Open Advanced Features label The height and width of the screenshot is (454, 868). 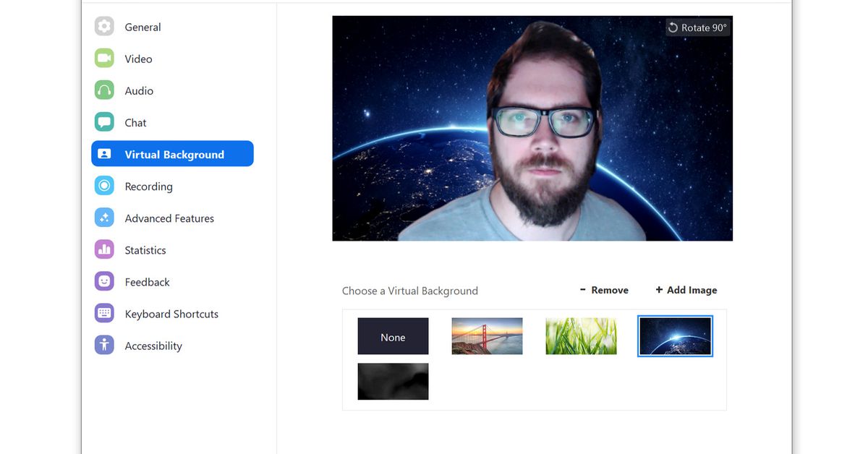(169, 218)
